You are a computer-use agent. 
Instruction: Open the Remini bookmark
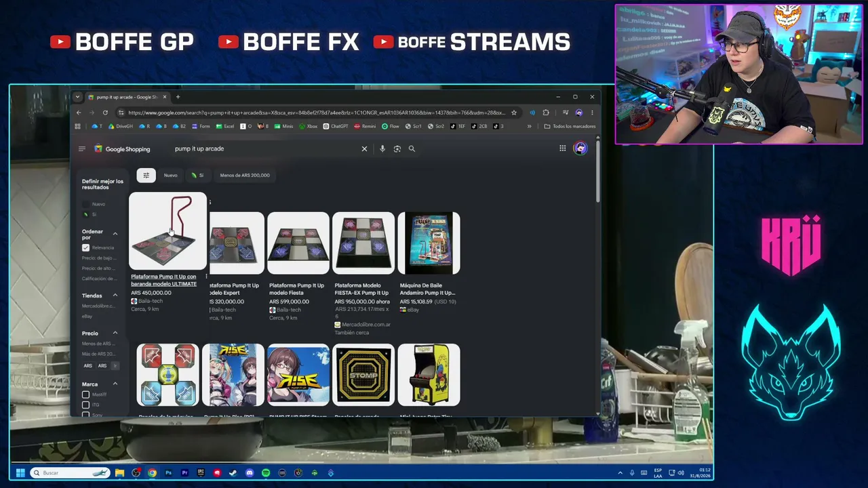tap(365, 126)
